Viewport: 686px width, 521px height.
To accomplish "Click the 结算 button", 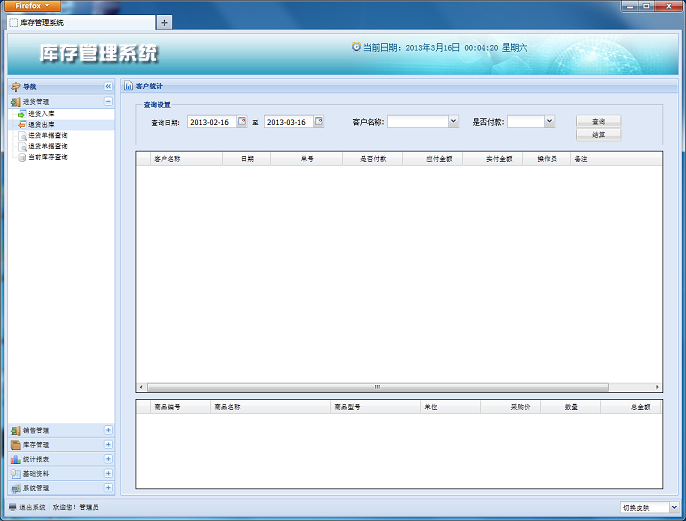I will [598, 134].
